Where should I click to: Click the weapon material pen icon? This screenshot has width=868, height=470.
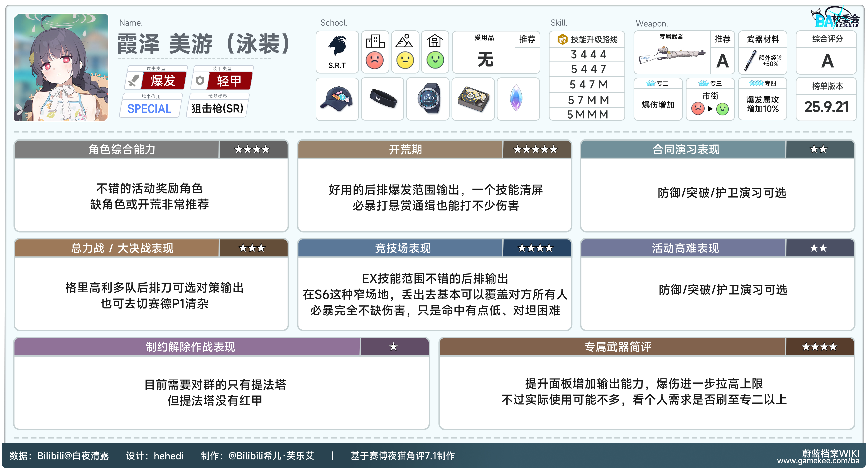[x=750, y=61]
